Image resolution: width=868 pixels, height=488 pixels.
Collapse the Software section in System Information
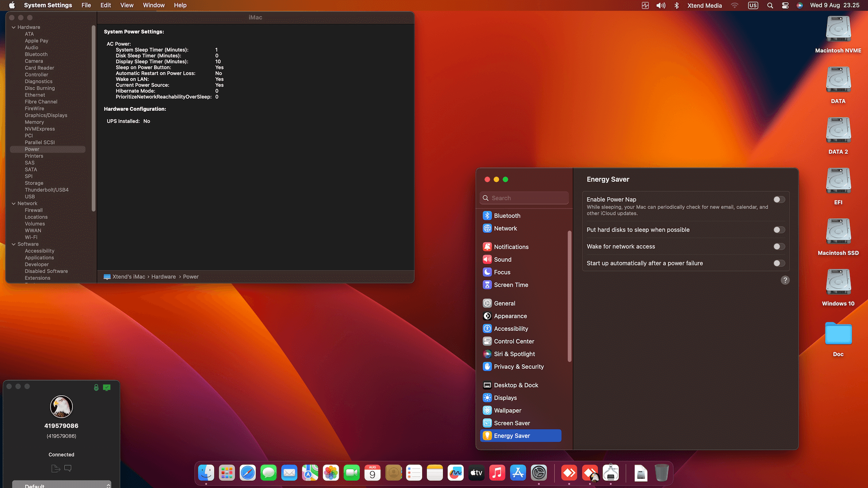point(14,244)
